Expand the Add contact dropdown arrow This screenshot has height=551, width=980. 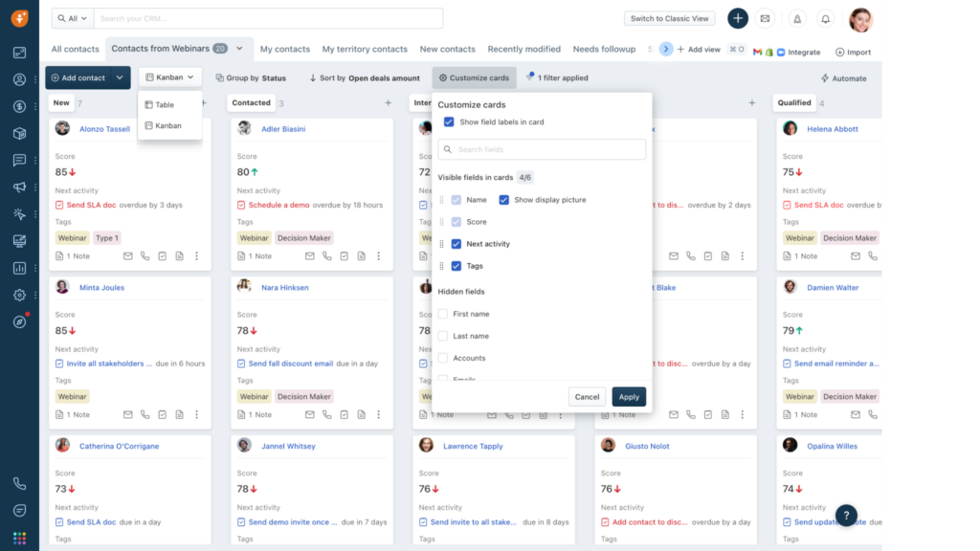120,78
